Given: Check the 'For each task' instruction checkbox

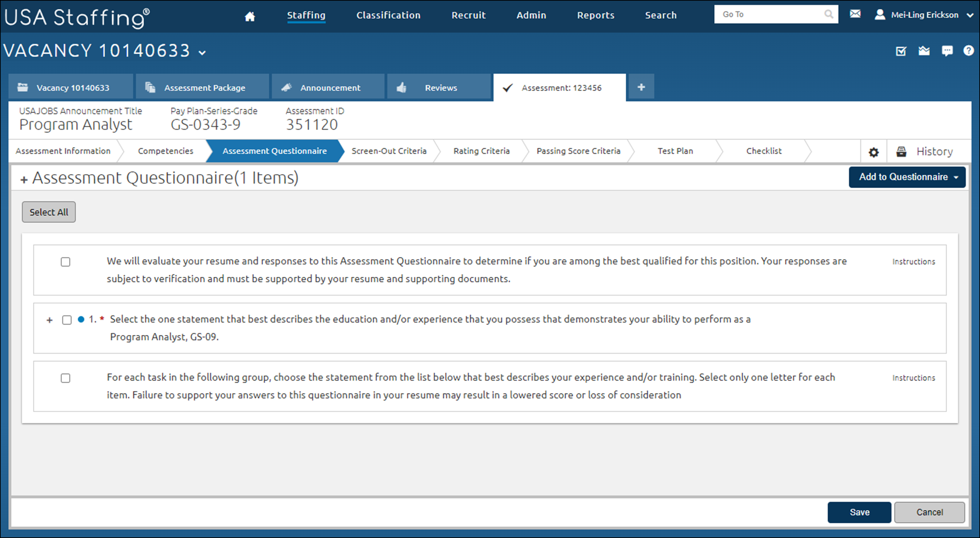Looking at the screenshot, I should (x=65, y=378).
